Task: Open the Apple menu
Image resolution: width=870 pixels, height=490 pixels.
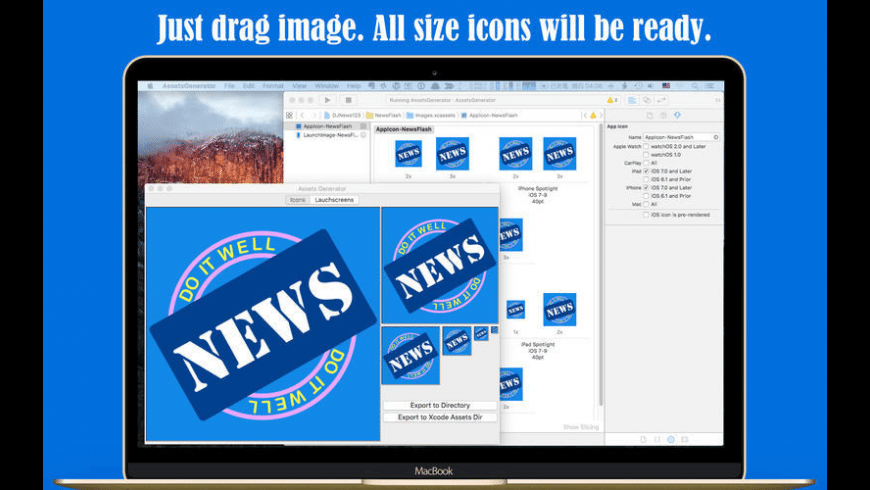Action: [x=150, y=86]
